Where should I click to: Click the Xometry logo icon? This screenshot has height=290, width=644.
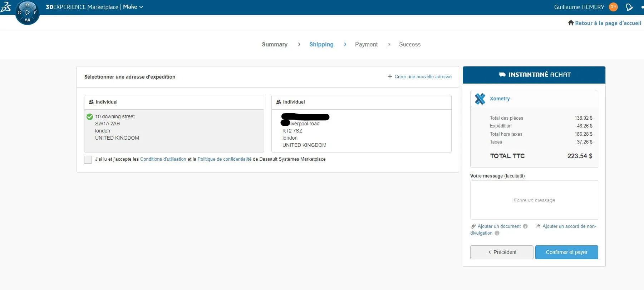(480, 99)
